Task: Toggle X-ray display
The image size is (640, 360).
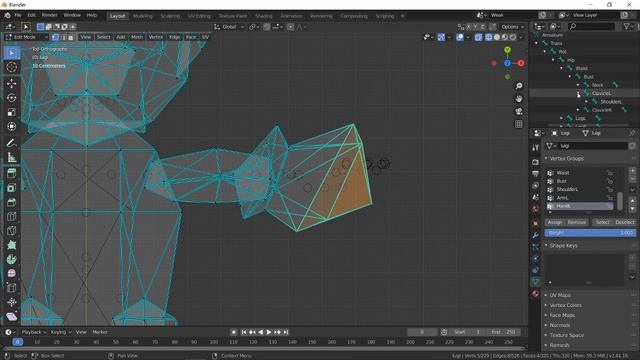Action: pos(478,37)
